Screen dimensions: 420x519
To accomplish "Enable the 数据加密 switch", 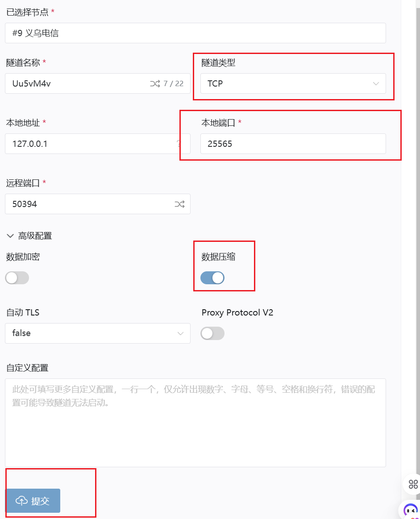I will (17, 278).
